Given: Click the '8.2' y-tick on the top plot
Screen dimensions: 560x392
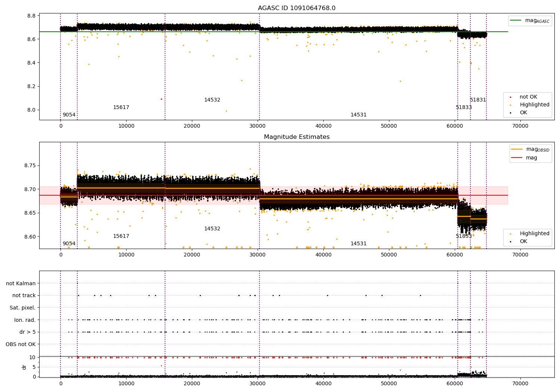Looking at the screenshot, I should click(x=31, y=86).
